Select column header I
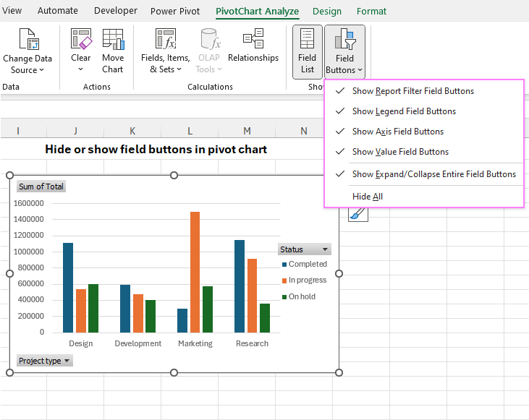 coord(18,131)
